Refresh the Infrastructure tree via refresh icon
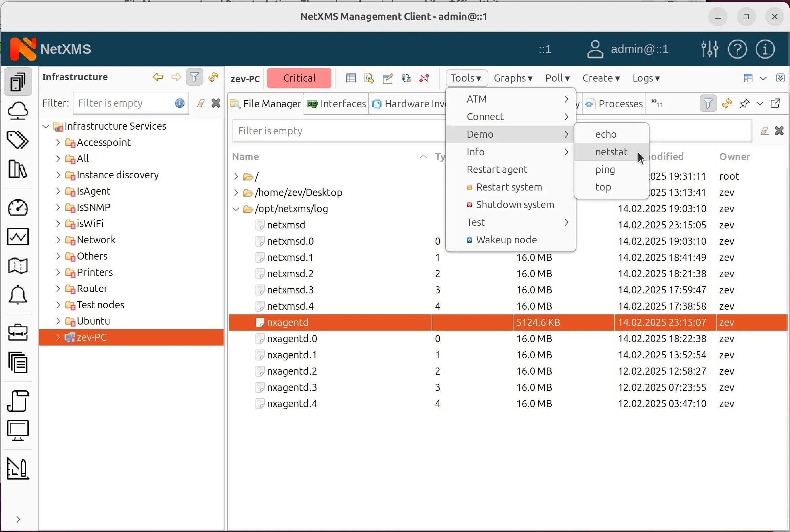This screenshot has width=790, height=532. point(213,77)
